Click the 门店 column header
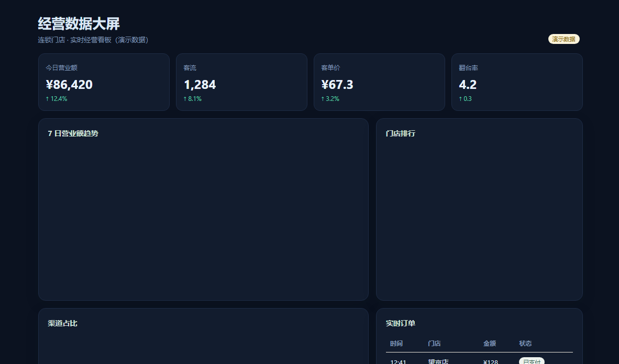 coord(434,344)
